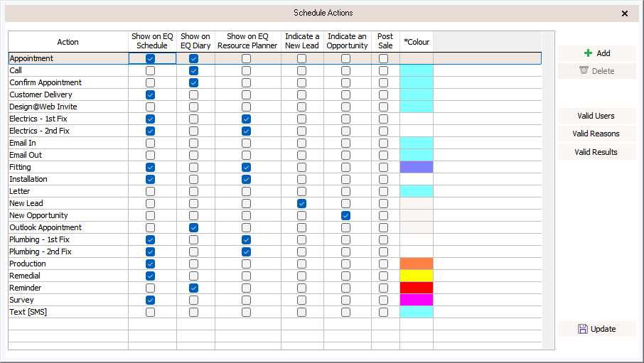
Task: Open Valid Results
Action: 597,152
